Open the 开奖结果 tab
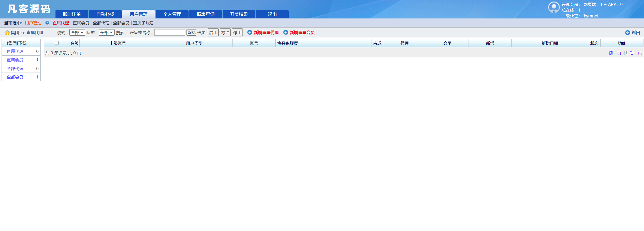Image resolution: width=644 pixels, height=231 pixels. 239,14
